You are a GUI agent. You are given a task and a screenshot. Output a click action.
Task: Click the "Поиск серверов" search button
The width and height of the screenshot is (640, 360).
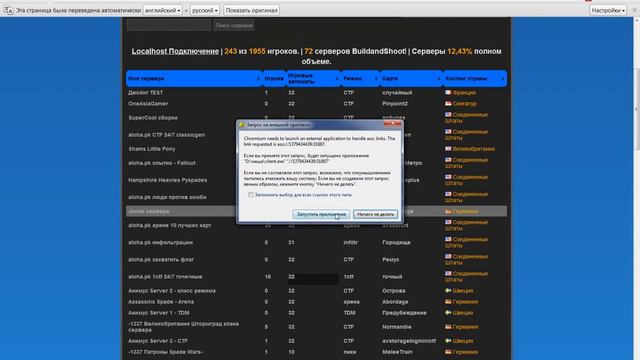coord(234,25)
